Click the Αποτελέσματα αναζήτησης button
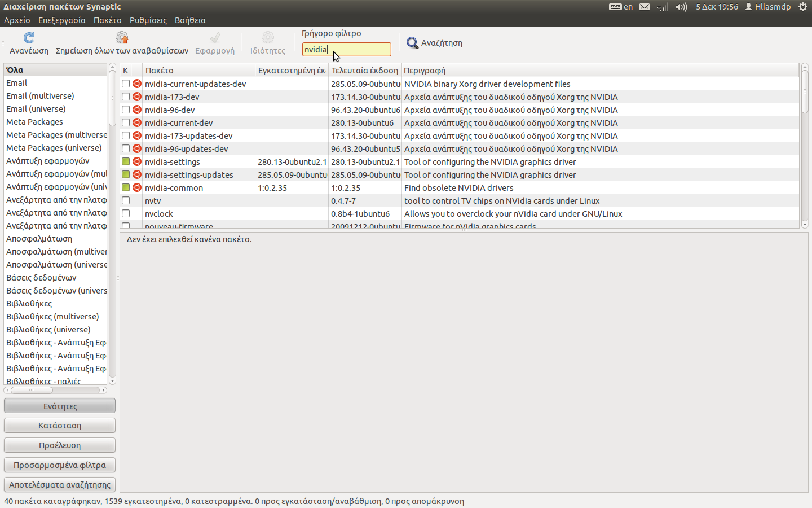 (60, 485)
